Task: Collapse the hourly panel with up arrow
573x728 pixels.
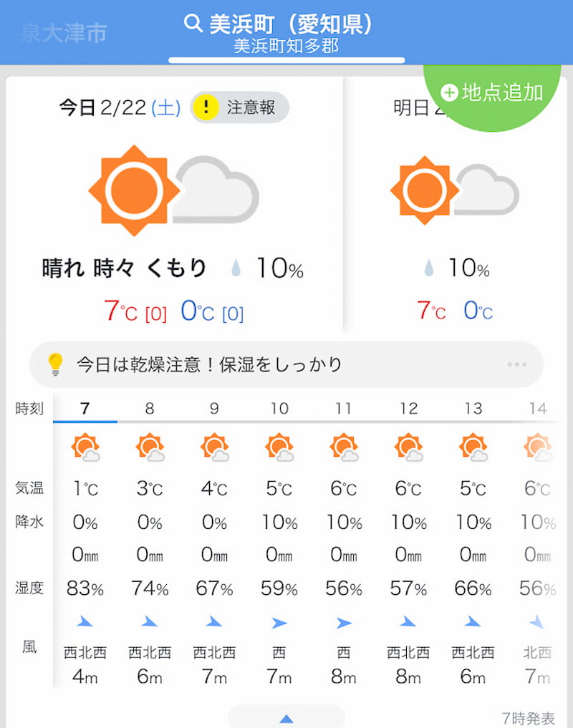Action: (286, 718)
